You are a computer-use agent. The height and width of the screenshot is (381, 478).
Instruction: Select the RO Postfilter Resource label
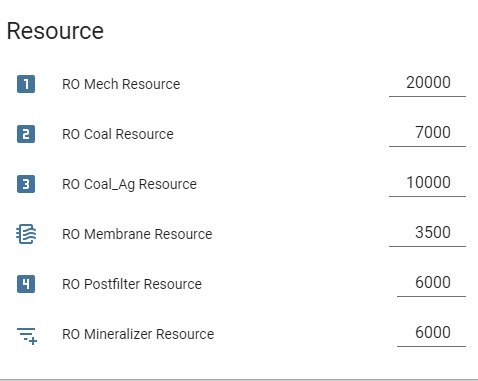(132, 284)
